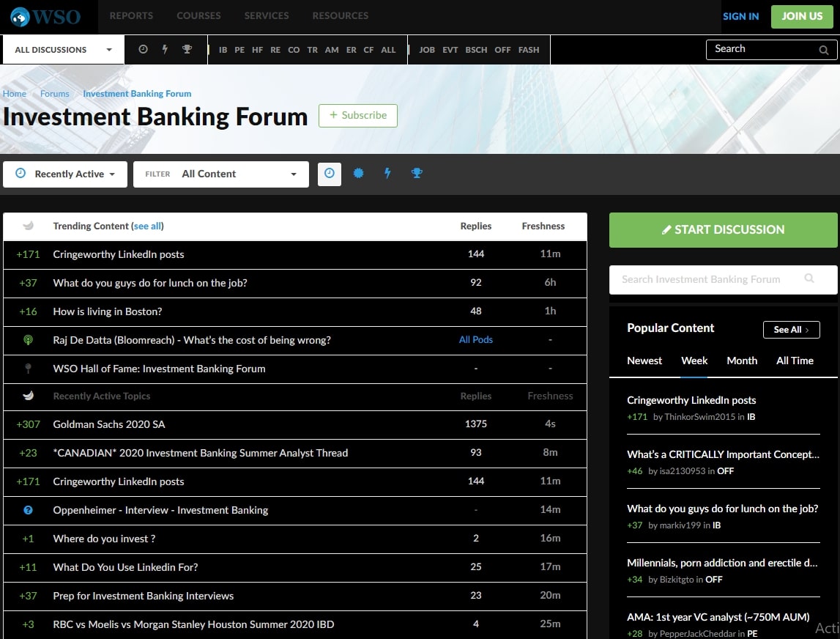Click Join Us button

coord(802,17)
